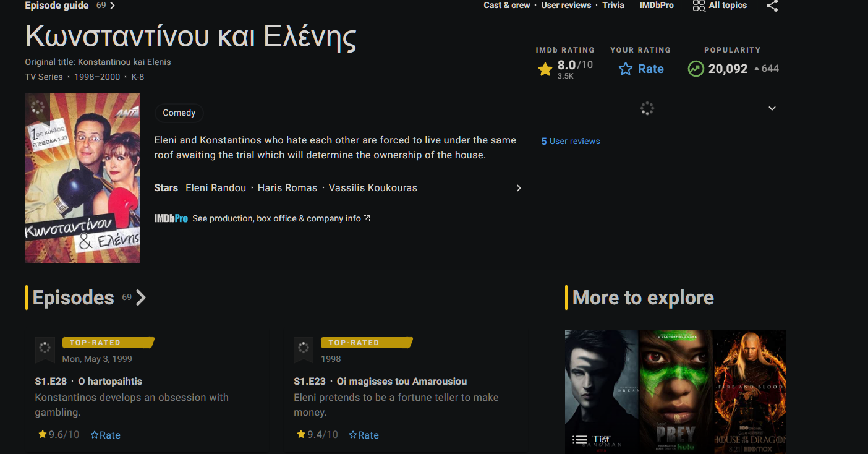This screenshot has height=454, width=868.
Task: Open episode S1.E28 O hartopaihtis
Action: click(x=88, y=382)
